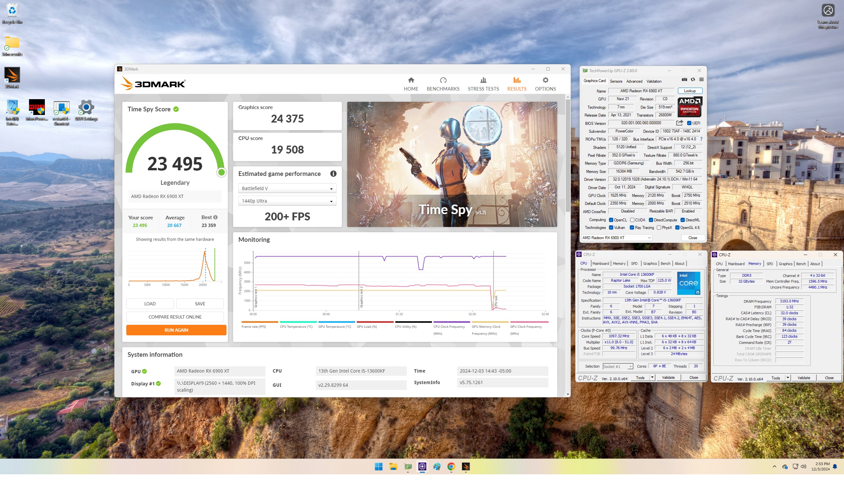Open the 3dm results folder on desktop

tap(12, 46)
